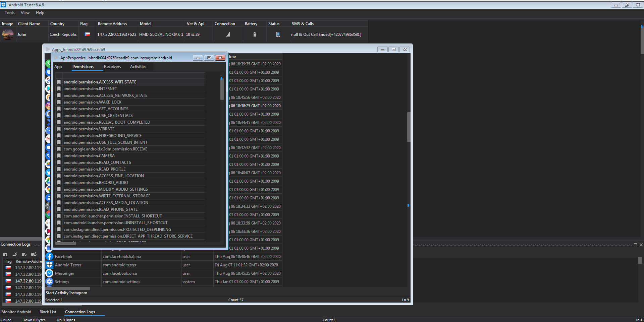Select android.permission.ACCESS_FINE_LOCATION row
The width and height of the screenshot is (644, 322).
coord(130,176)
